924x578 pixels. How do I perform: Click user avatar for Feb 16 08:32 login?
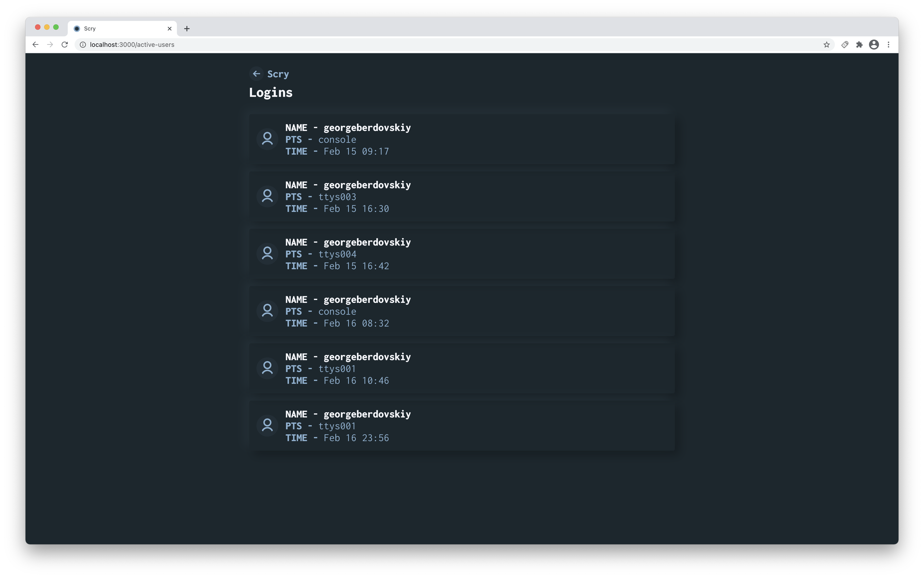click(x=267, y=311)
